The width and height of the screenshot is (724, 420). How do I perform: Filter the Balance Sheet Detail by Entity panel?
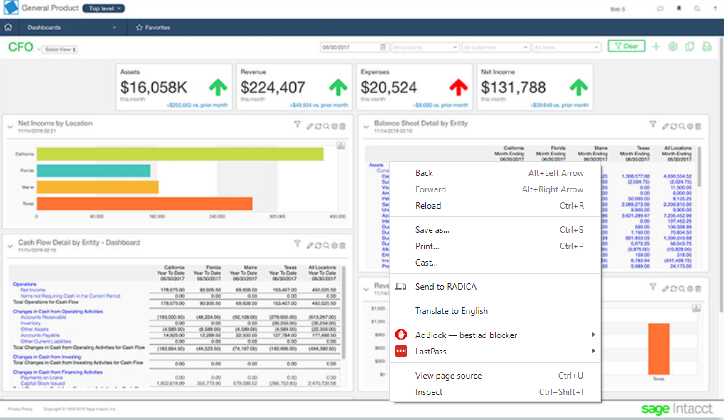coord(652,124)
